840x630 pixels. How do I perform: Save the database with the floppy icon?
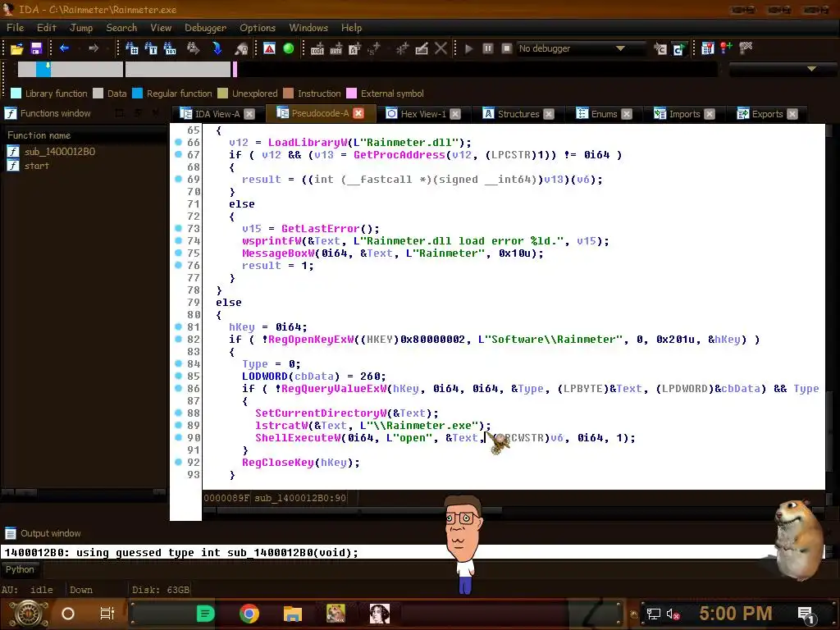(x=36, y=48)
